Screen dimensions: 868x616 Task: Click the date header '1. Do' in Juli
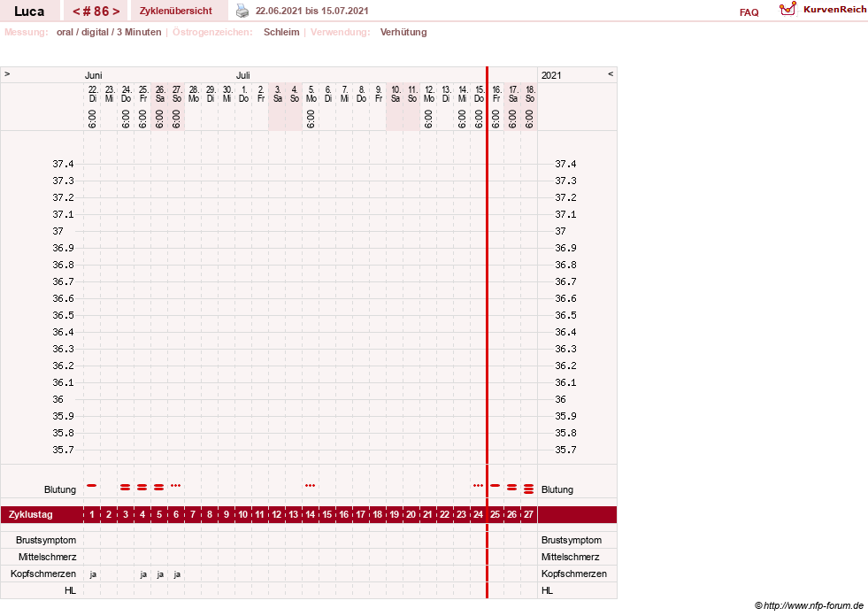pyautogui.click(x=243, y=94)
